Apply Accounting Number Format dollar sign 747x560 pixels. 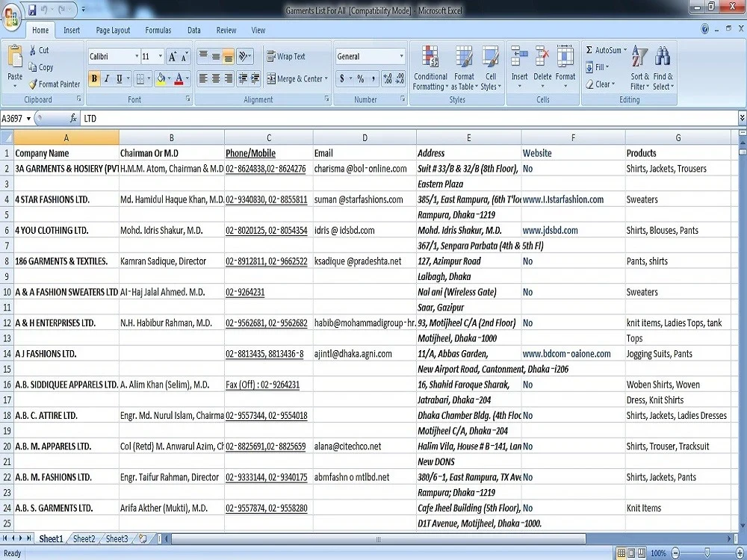pos(341,78)
